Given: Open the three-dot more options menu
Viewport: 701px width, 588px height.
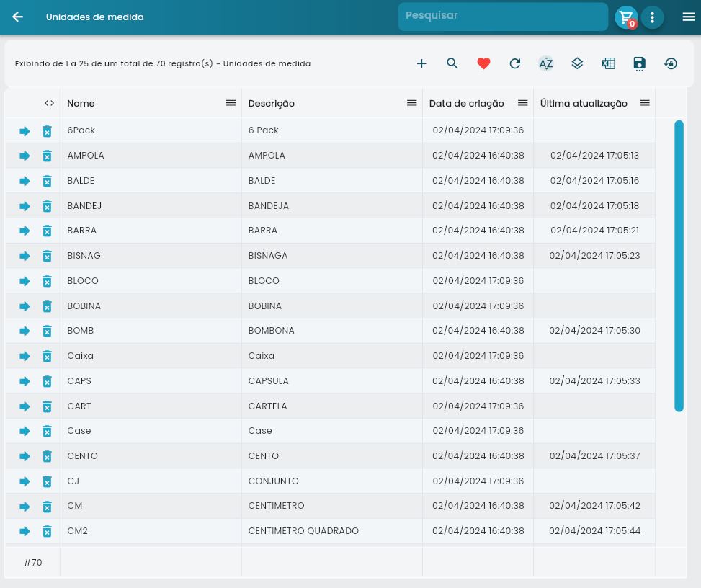Looking at the screenshot, I should coord(652,17).
